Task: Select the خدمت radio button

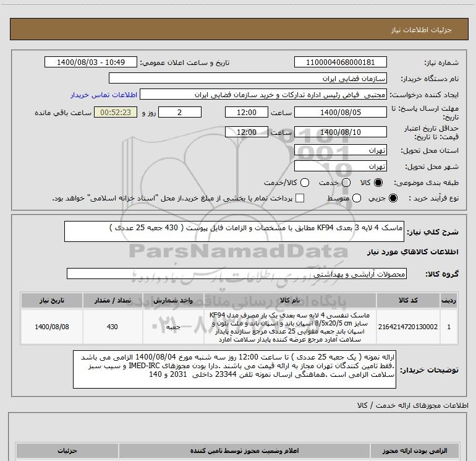Action: click(x=346, y=183)
